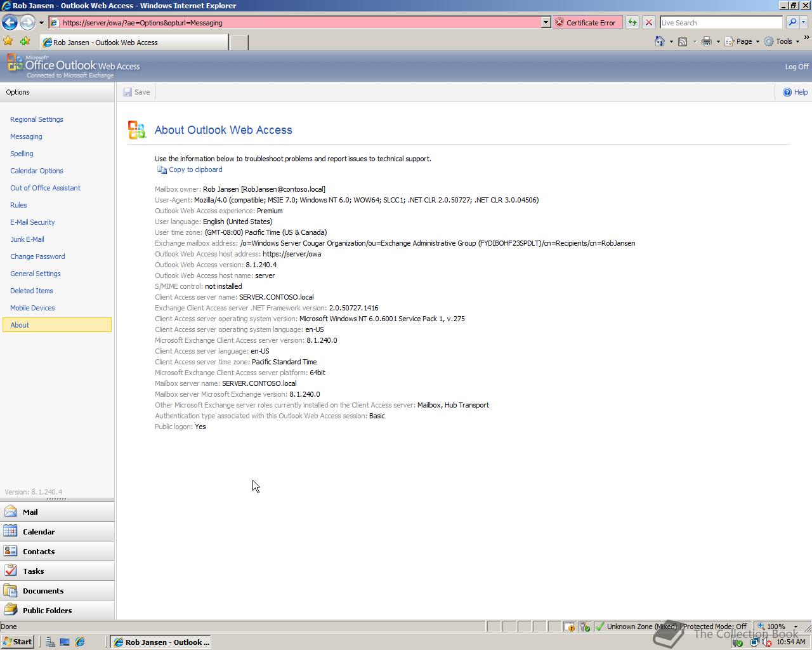Open Public Folders via its folder icon

10,610
